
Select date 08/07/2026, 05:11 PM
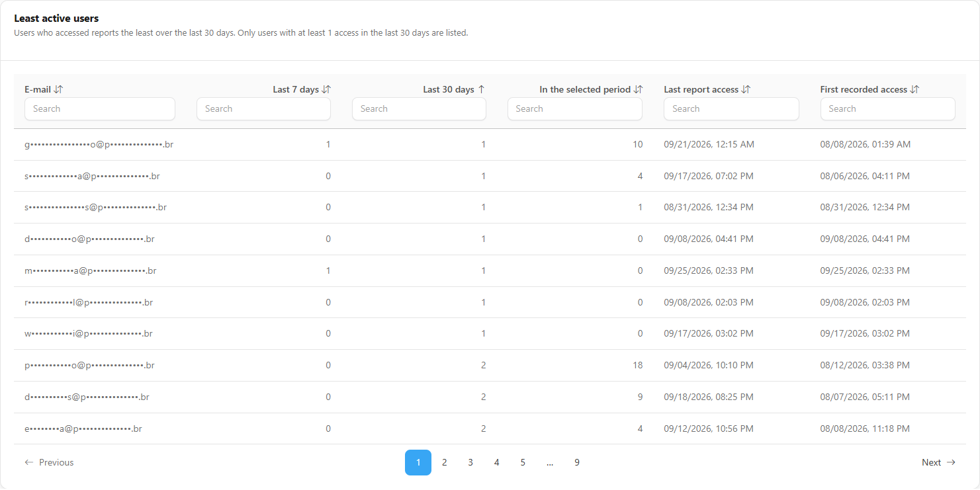[x=865, y=397]
